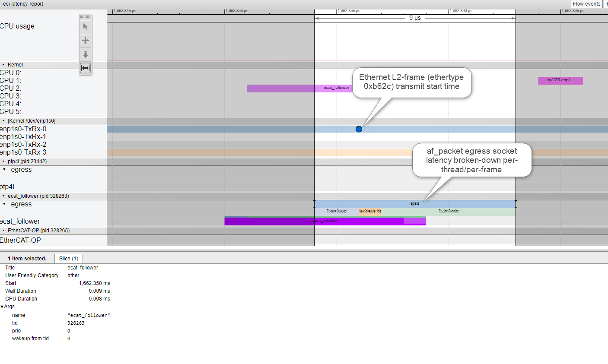
Task: Collapse the ptp4l (pid 23442) process
Action: pyautogui.click(x=3, y=161)
